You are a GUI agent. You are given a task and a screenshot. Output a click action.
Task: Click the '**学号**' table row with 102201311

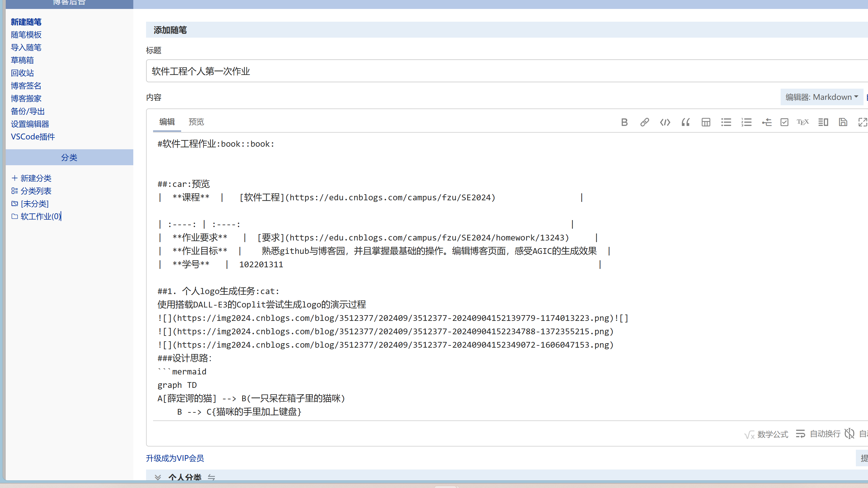point(380,264)
